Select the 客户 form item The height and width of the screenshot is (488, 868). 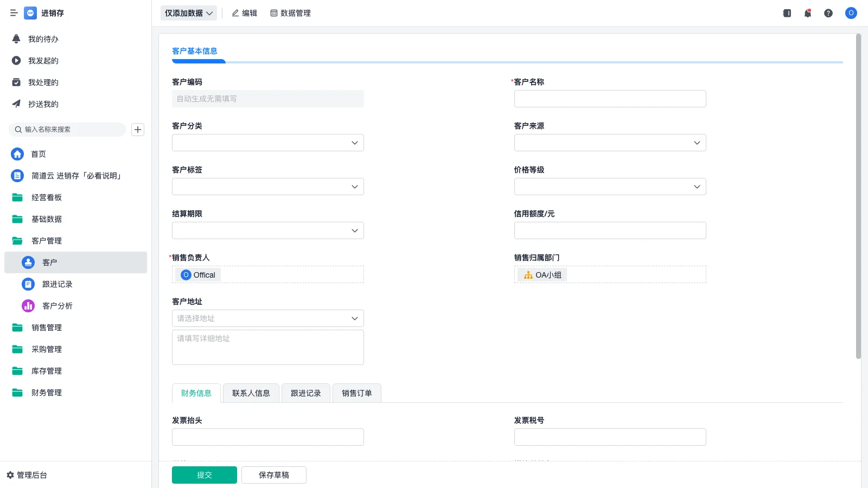pyautogui.click(x=75, y=262)
